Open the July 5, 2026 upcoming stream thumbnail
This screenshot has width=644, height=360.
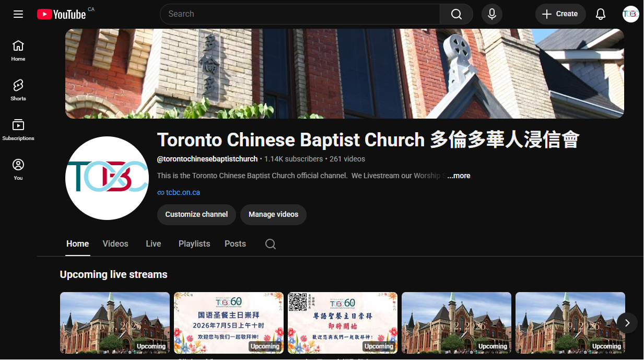pyautogui.click(x=115, y=323)
